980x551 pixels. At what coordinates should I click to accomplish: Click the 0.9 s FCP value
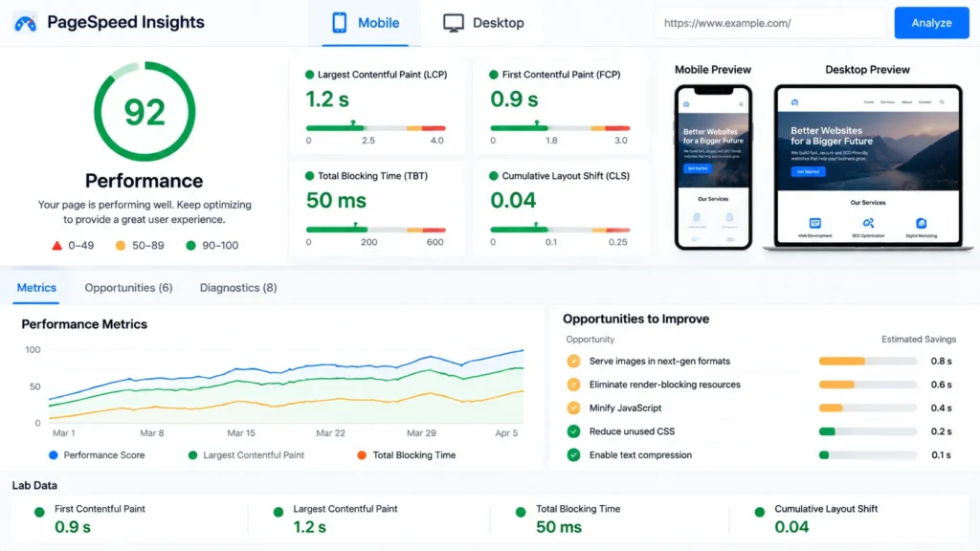click(x=514, y=99)
